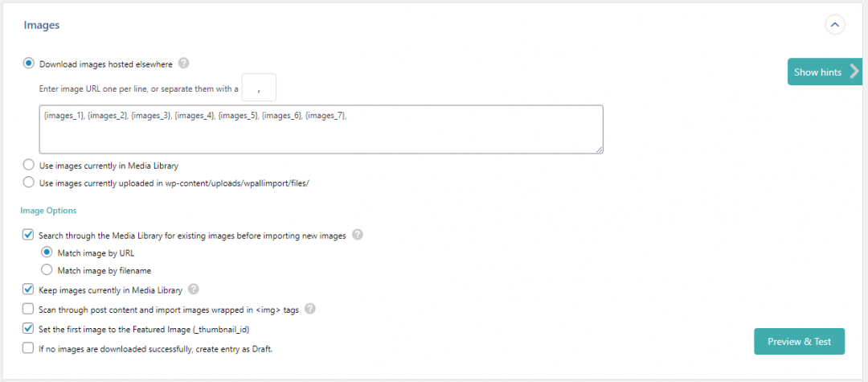Toggle Set first image to Featured Image
This screenshot has width=868, height=382.
(x=29, y=329)
